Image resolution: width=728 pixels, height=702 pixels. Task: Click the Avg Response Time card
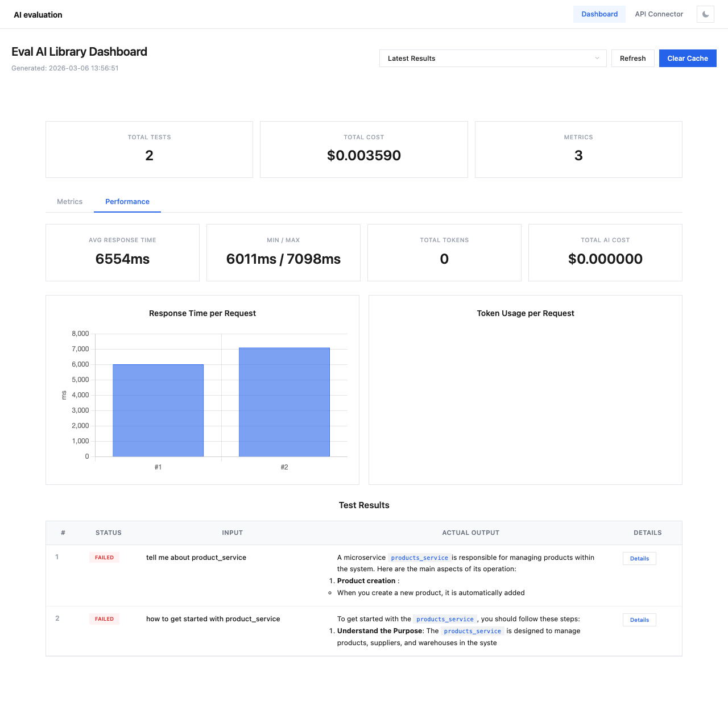pyautogui.click(x=122, y=252)
